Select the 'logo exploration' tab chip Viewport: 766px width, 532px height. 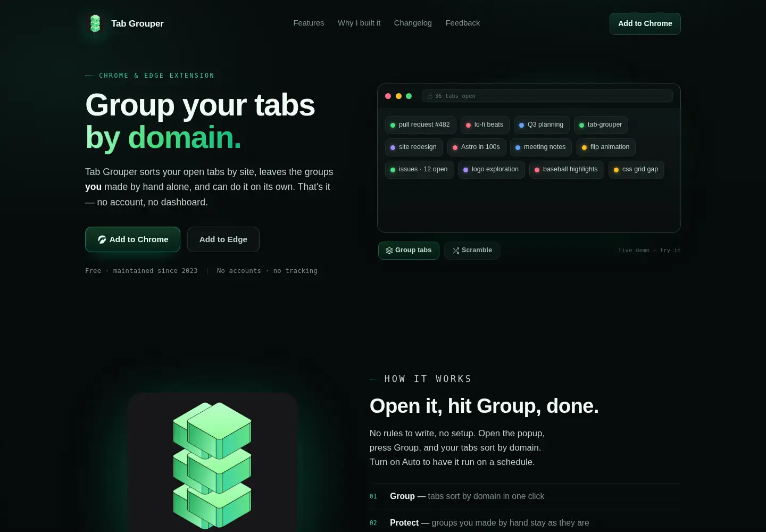[x=492, y=170]
